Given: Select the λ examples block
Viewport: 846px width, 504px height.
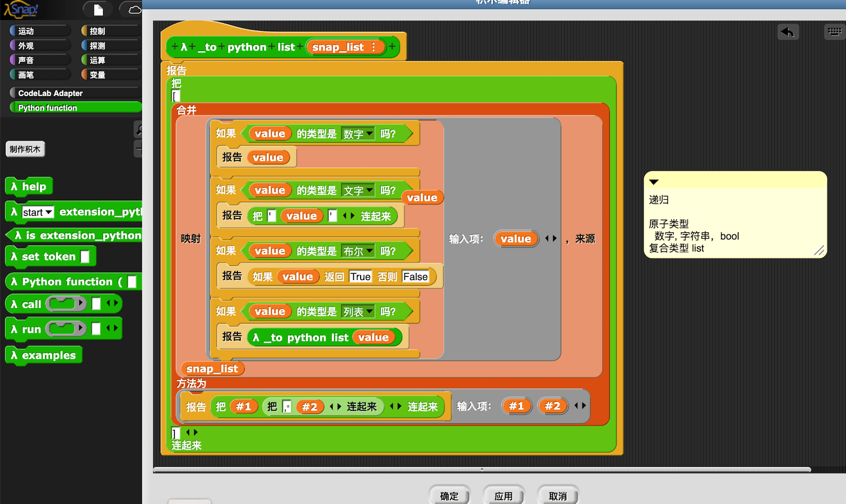Looking at the screenshot, I should point(43,355).
